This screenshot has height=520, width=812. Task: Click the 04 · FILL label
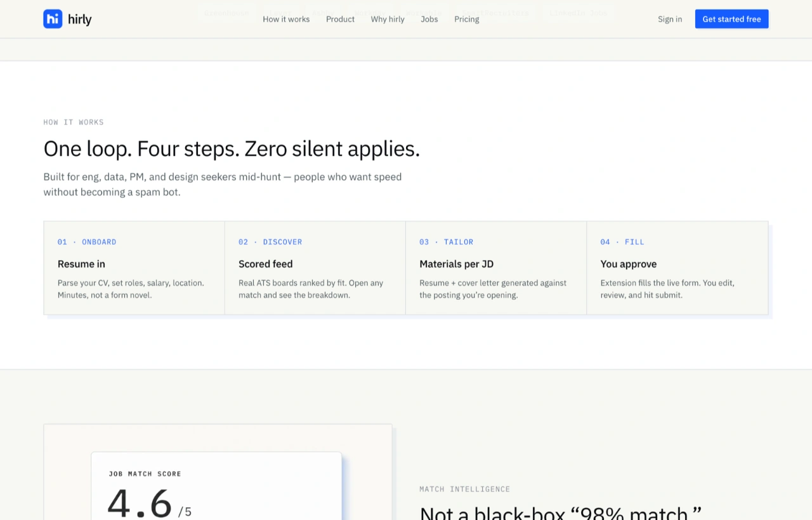tap(622, 242)
